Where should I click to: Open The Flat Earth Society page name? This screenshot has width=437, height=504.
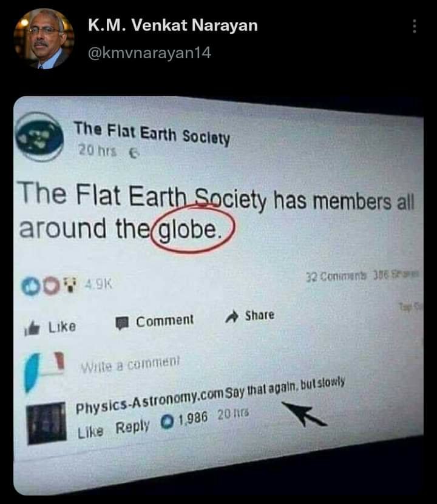pos(152,133)
